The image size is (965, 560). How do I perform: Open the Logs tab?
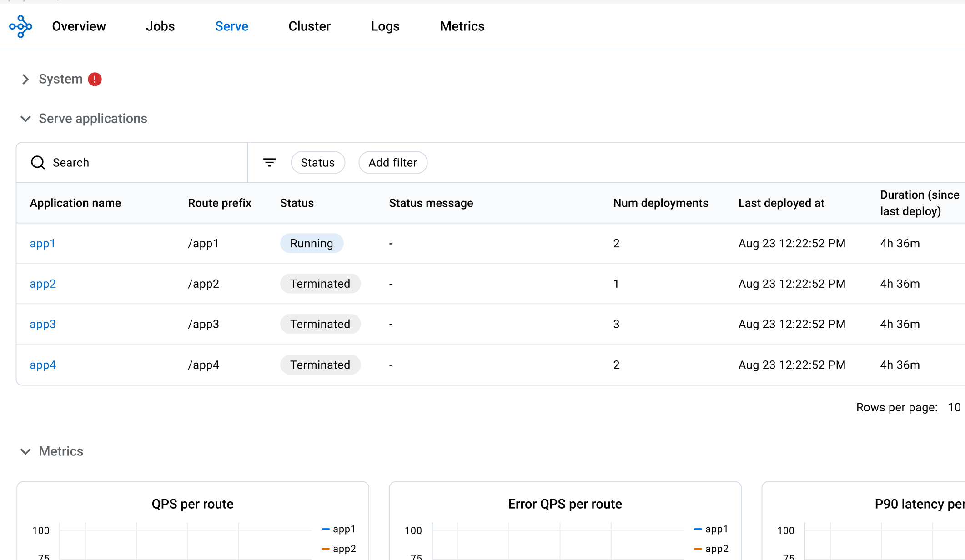pos(385,26)
